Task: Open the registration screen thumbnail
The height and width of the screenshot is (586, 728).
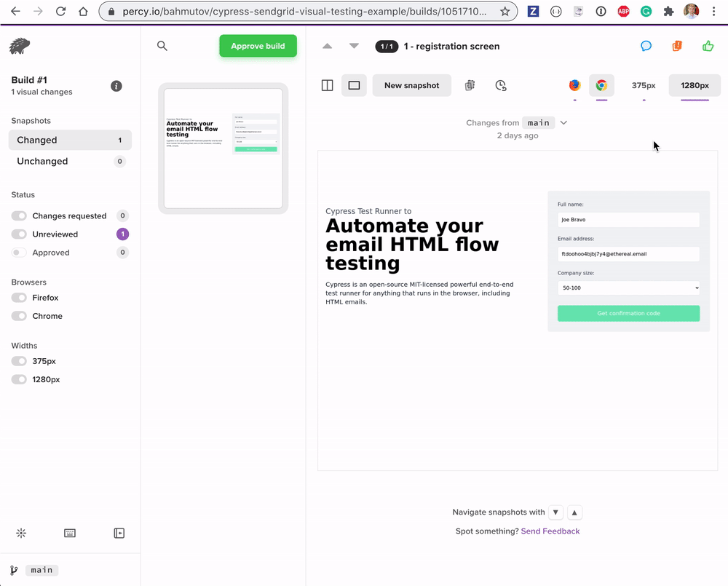Action: coord(223,149)
